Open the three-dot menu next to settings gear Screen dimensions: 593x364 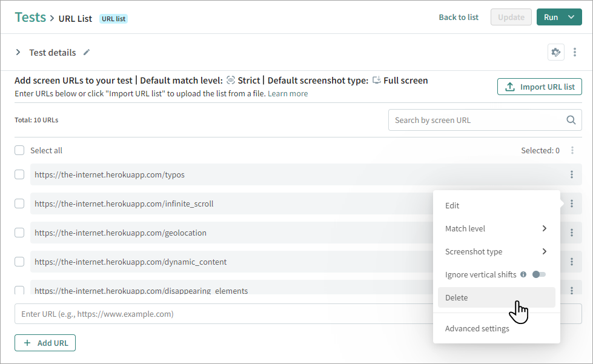point(575,53)
